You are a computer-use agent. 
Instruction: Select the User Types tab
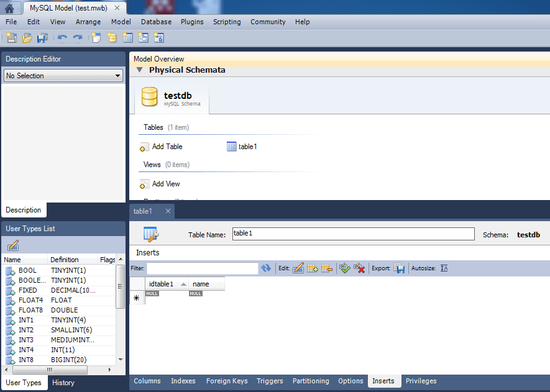(24, 383)
